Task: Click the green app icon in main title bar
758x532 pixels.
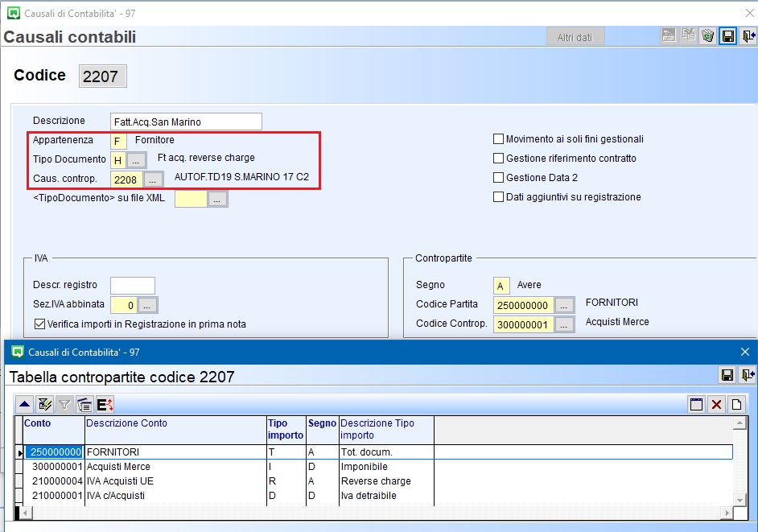Action: [14, 13]
